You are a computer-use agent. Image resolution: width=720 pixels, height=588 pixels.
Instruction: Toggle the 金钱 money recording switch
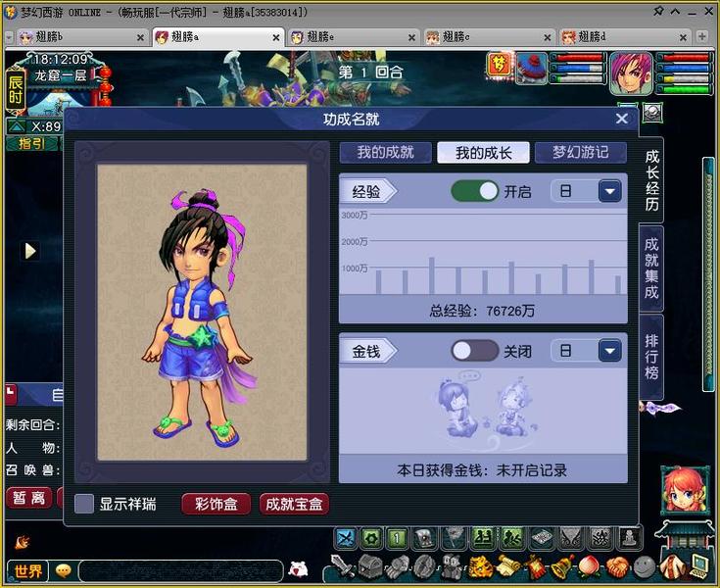coord(475,352)
